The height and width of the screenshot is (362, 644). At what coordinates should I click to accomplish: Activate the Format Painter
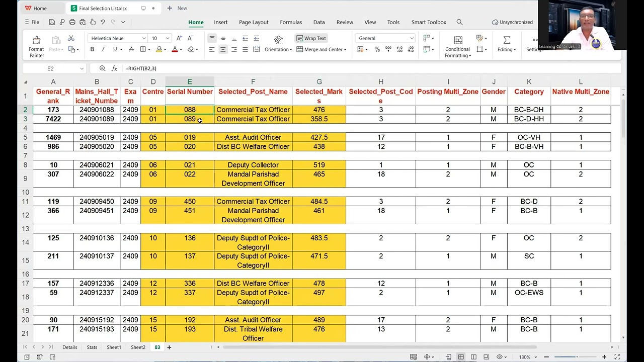click(x=36, y=46)
